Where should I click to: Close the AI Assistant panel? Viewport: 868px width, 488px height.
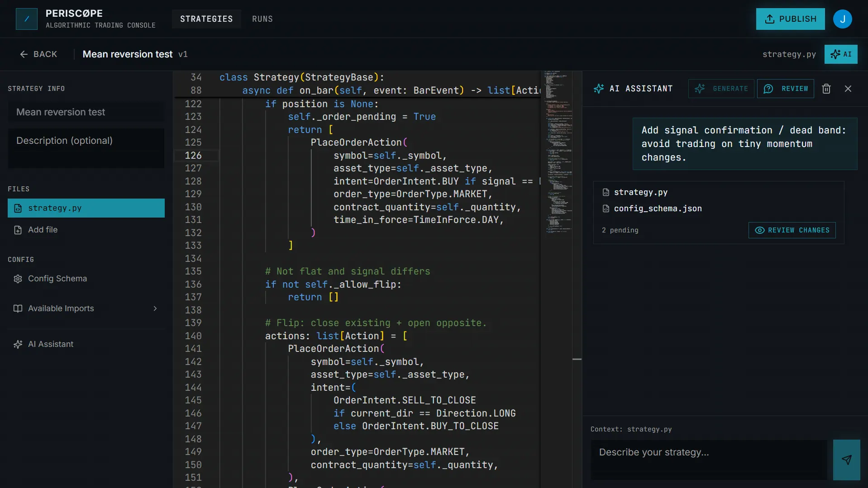[848, 89]
